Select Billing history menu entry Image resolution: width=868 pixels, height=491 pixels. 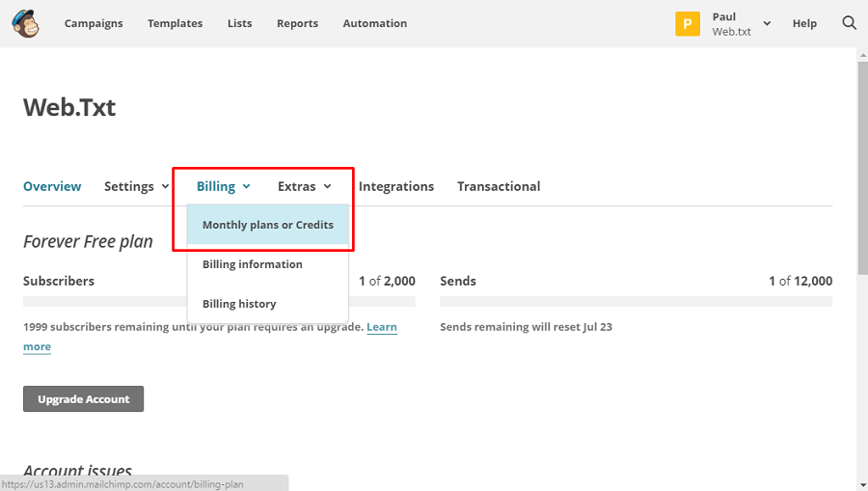point(268,303)
